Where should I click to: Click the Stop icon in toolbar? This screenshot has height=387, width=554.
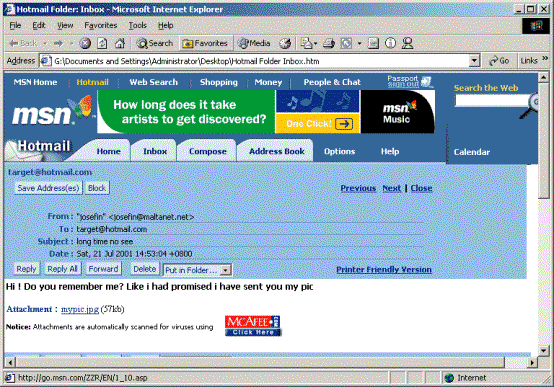(85, 43)
